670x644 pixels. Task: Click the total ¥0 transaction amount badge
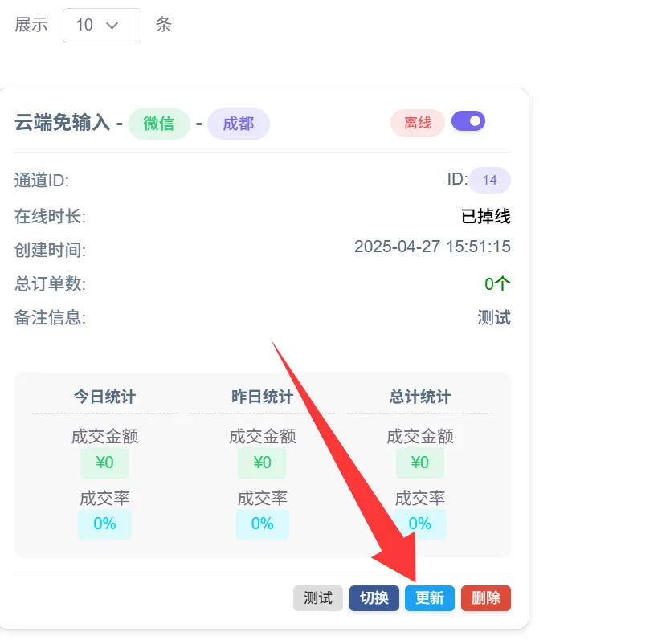pos(419,463)
